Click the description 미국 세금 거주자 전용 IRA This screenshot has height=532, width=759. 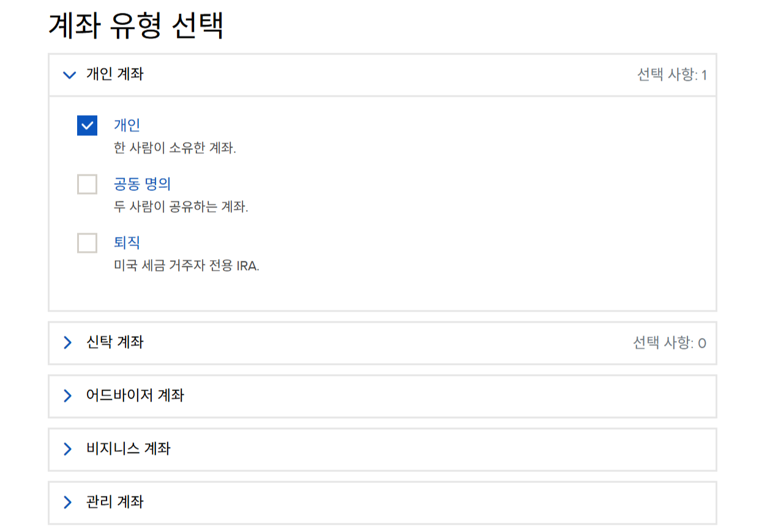click(187, 266)
